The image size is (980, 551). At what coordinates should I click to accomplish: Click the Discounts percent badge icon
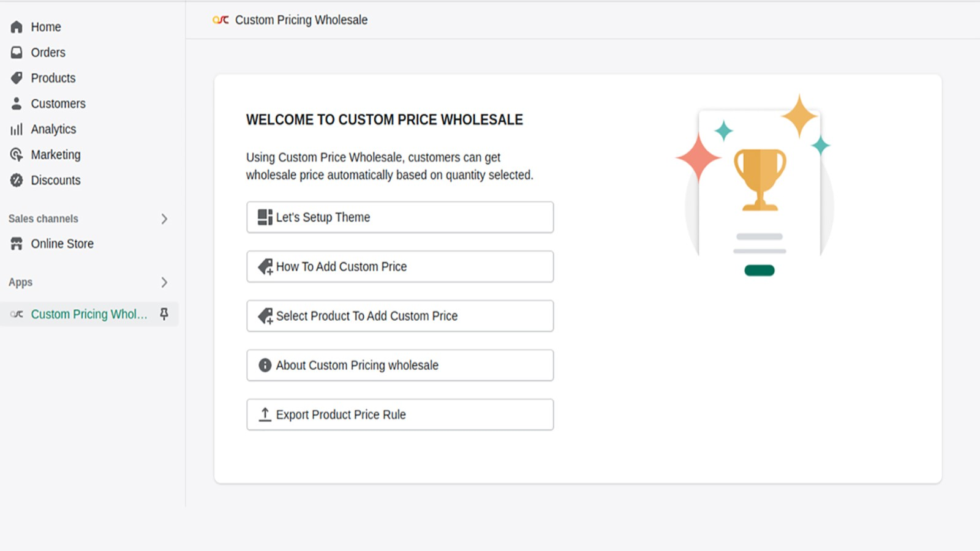click(17, 181)
